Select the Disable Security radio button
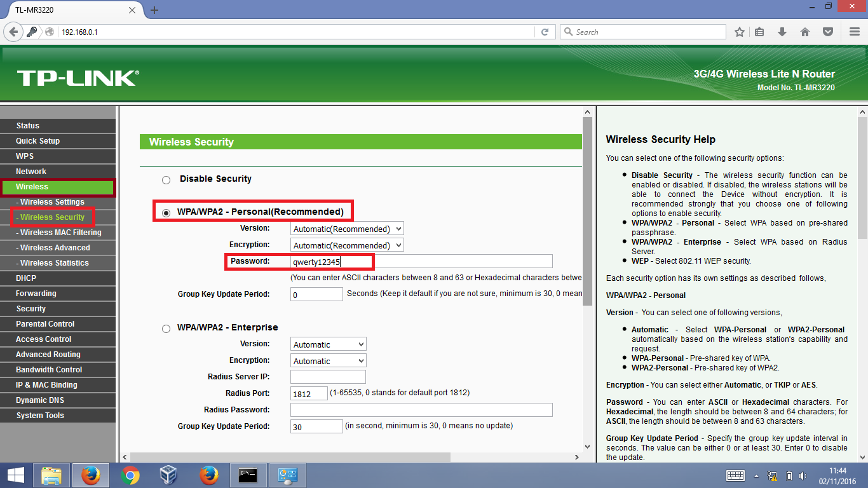 coord(166,180)
